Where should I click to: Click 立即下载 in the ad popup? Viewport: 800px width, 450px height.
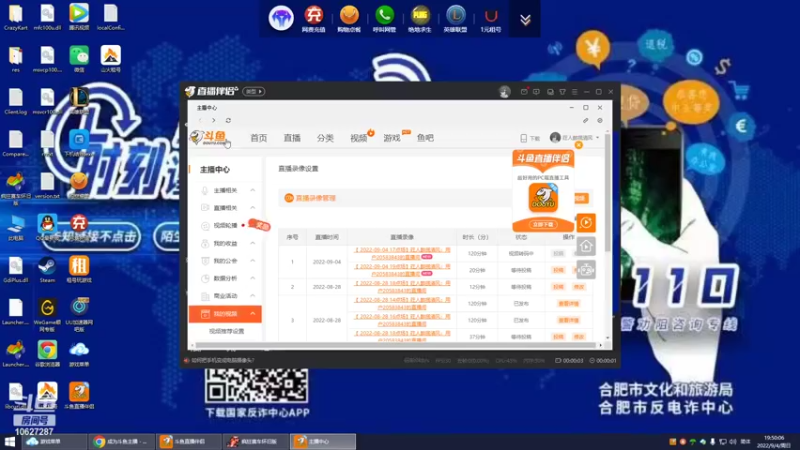[x=543, y=224]
